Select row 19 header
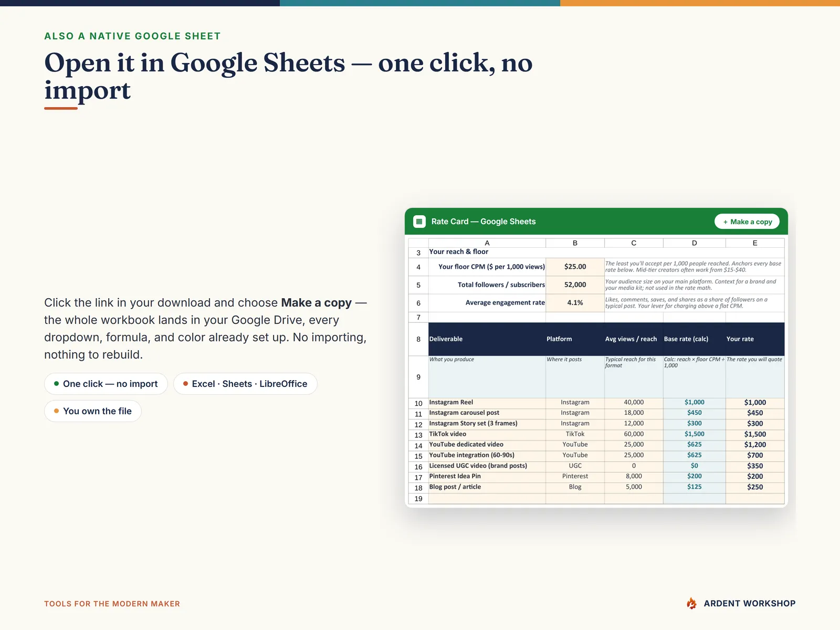Screen dimensions: 840x630 pyautogui.click(x=418, y=499)
